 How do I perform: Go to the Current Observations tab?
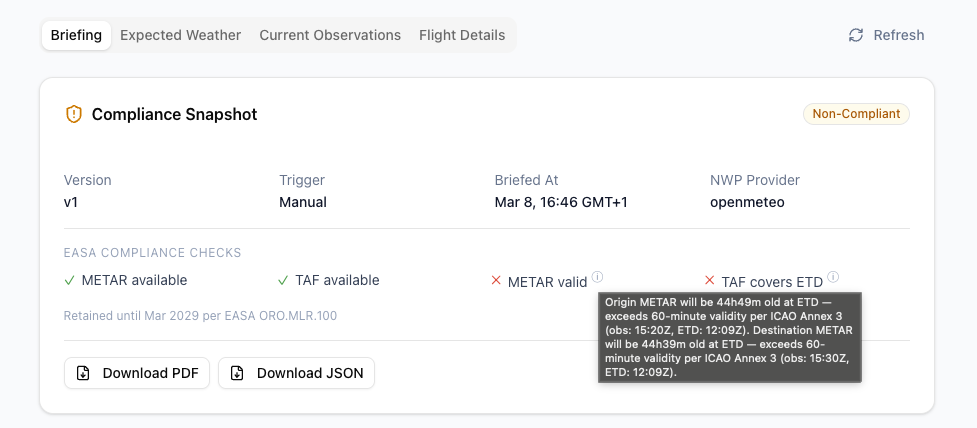pos(330,35)
